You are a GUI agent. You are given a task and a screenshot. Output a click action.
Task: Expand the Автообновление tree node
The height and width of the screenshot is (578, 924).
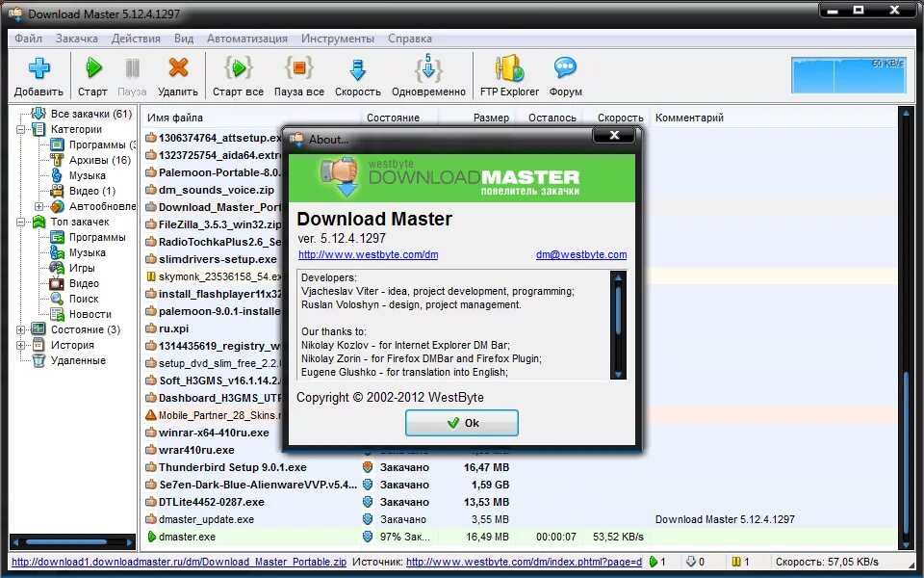(x=38, y=206)
